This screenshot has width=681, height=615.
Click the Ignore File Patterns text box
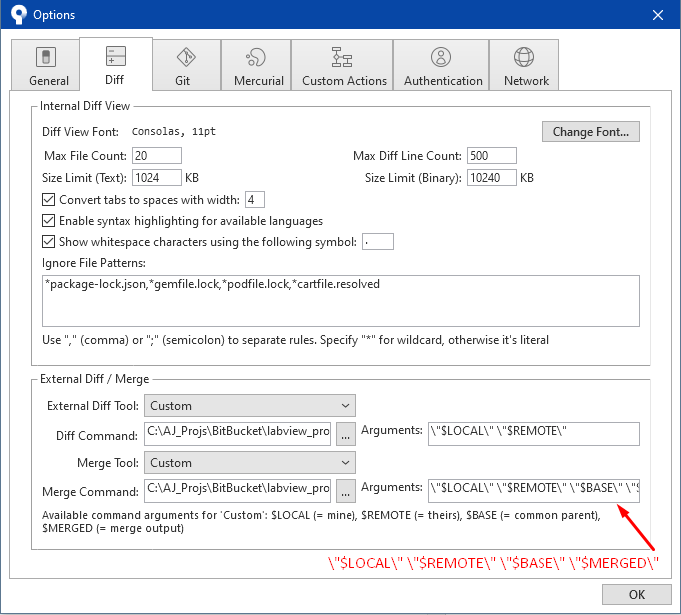point(340,300)
